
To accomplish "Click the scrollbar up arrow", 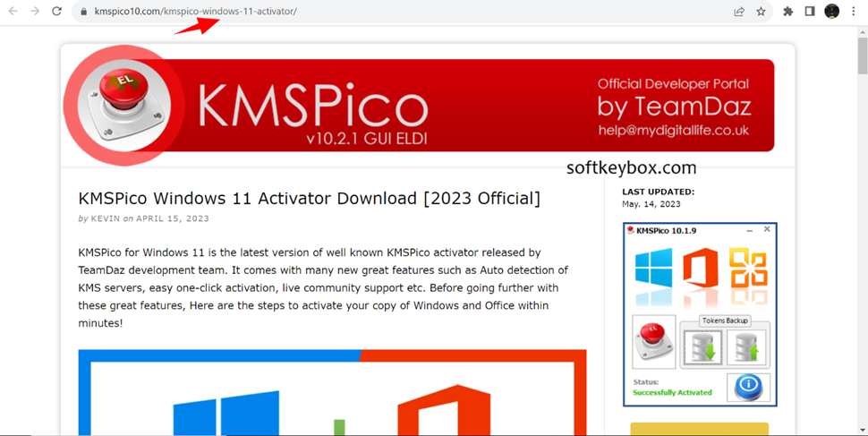I will pos(863,33).
